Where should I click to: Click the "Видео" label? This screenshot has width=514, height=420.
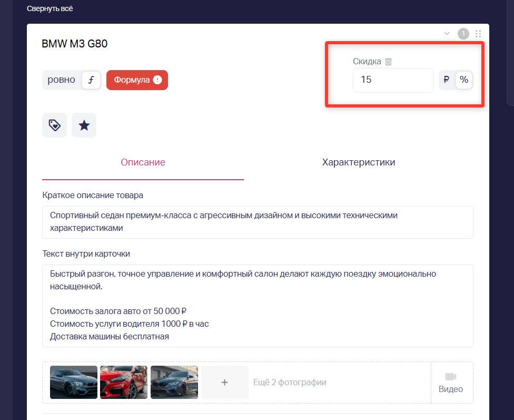click(451, 389)
